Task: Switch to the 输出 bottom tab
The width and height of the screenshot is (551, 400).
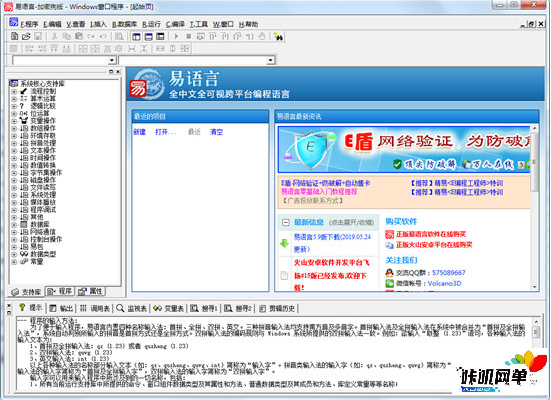Action: pyautogui.click(x=61, y=308)
